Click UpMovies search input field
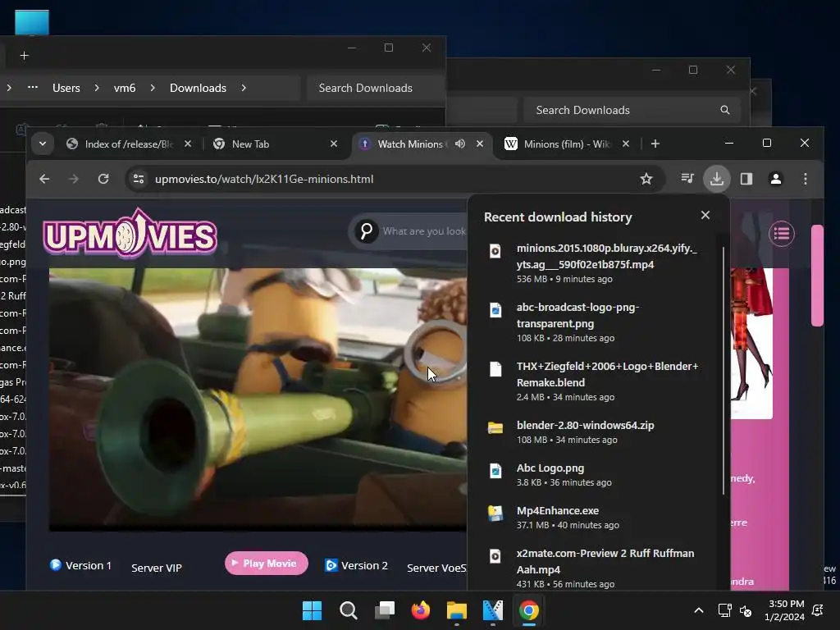 coord(424,231)
